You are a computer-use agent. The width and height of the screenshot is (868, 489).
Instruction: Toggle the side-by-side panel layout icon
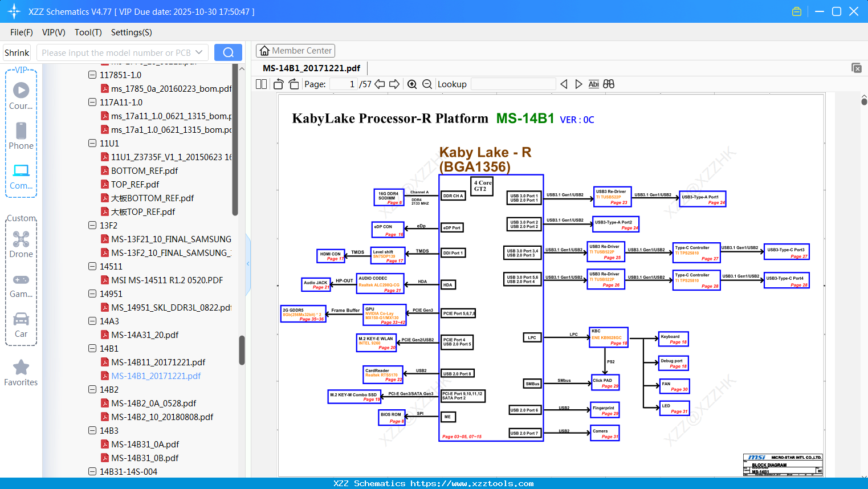point(261,84)
